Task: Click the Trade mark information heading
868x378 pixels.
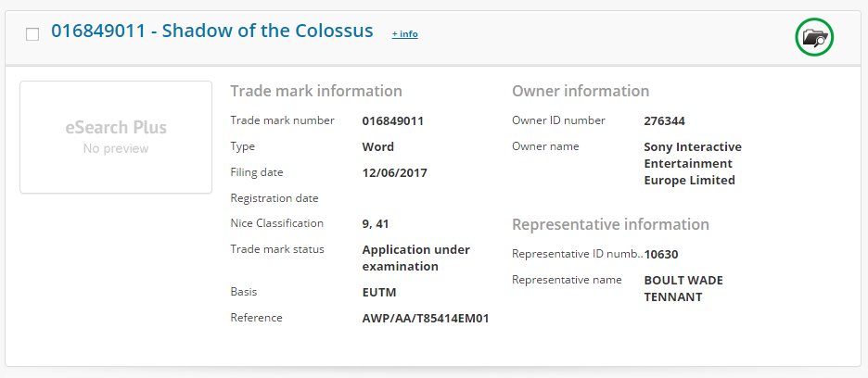Action: [x=316, y=91]
